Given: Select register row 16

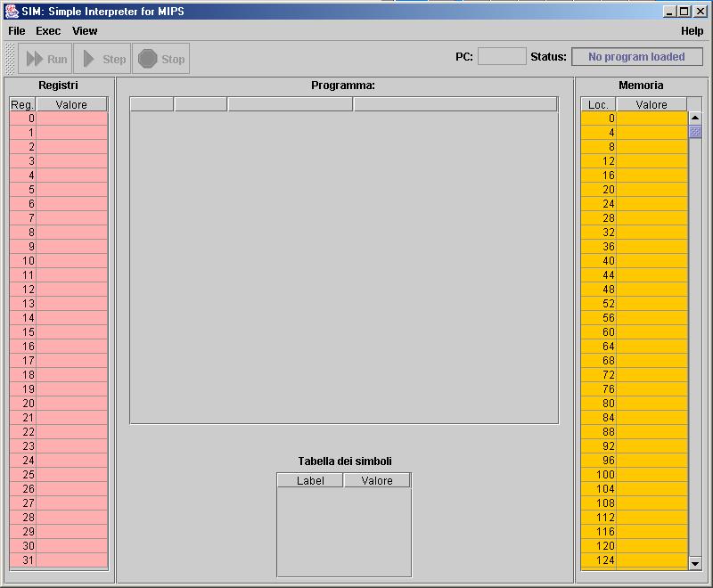Looking at the screenshot, I should click(58, 347).
